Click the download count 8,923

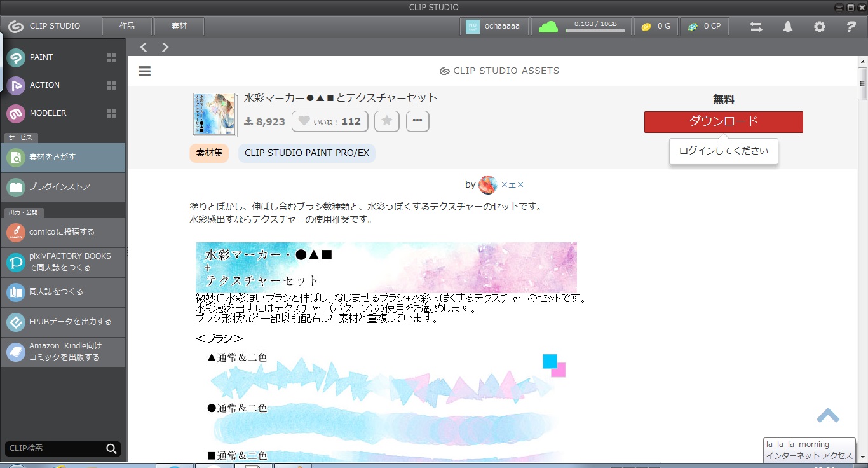coord(265,121)
